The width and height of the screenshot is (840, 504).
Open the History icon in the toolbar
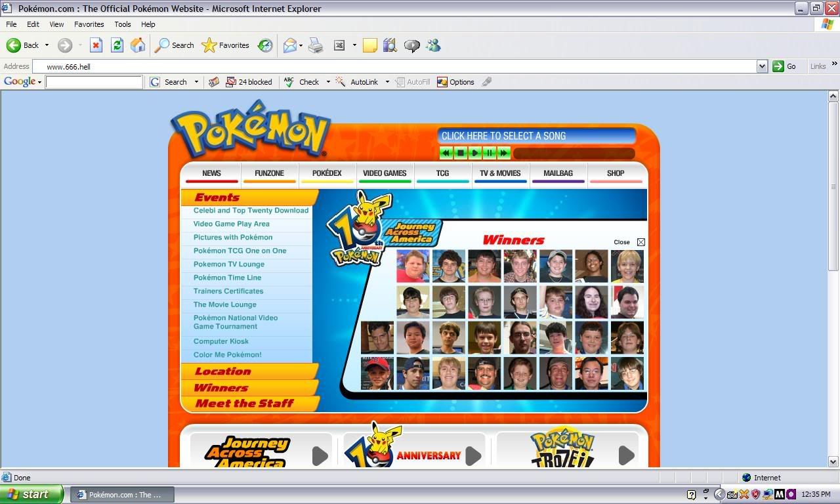265,45
